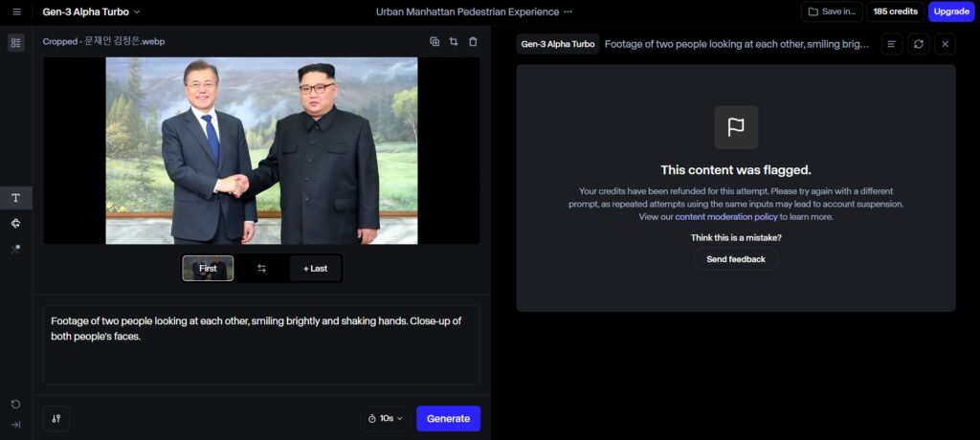Click the Gen-3 Alpha Turbo tag in result
980x440 pixels.
(x=558, y=44)
